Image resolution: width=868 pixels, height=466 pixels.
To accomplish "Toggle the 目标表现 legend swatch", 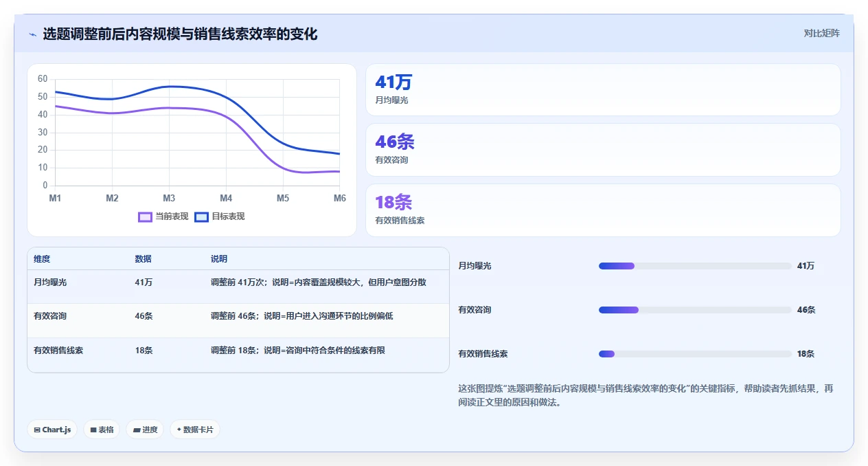I will (202, 217).
